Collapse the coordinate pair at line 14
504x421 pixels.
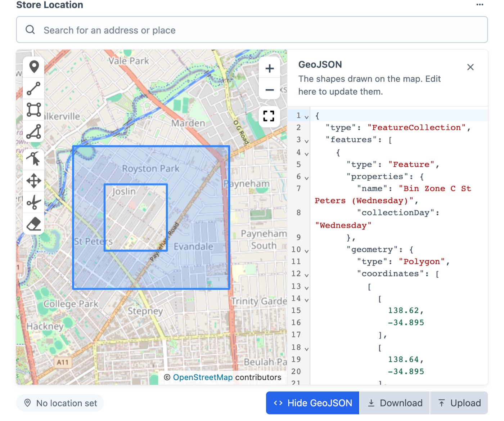click(306, 300)
